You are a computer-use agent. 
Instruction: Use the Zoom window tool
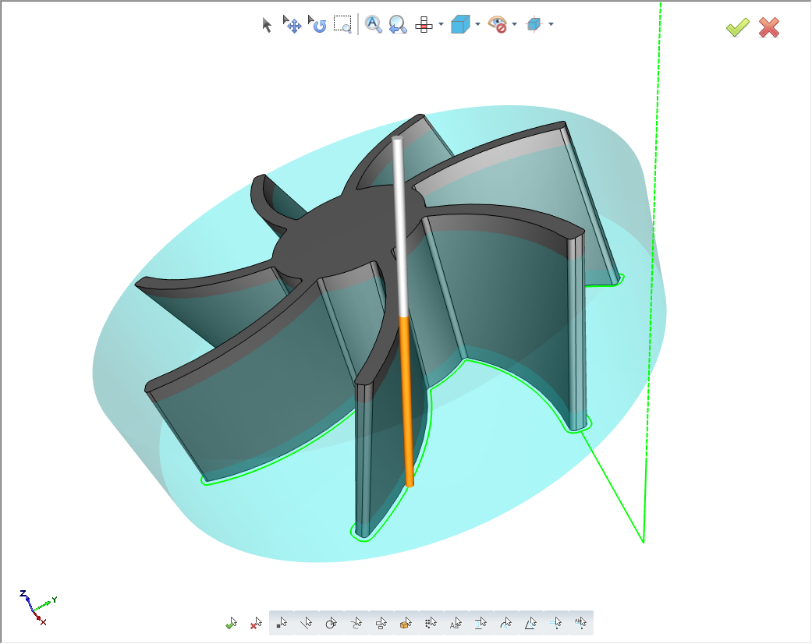click(x=342, y=24)
